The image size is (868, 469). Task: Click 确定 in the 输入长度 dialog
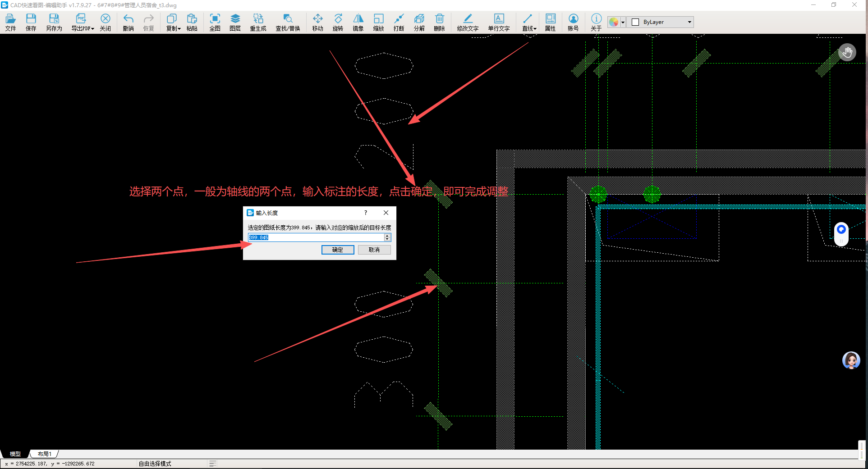338,250
